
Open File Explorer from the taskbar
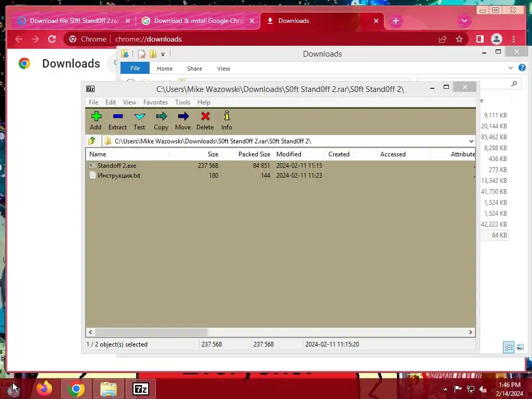click(x=108, y=389)
